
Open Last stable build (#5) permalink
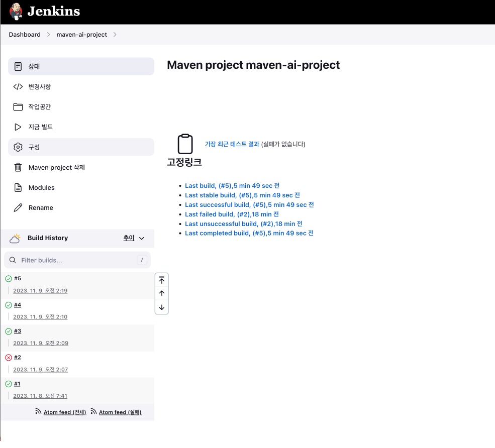[242, 195]
